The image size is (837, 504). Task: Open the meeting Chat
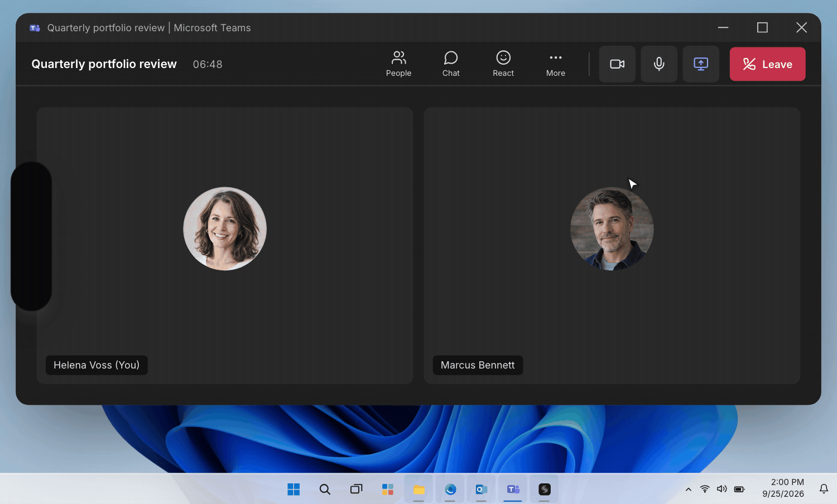click(x=451, y=64)
